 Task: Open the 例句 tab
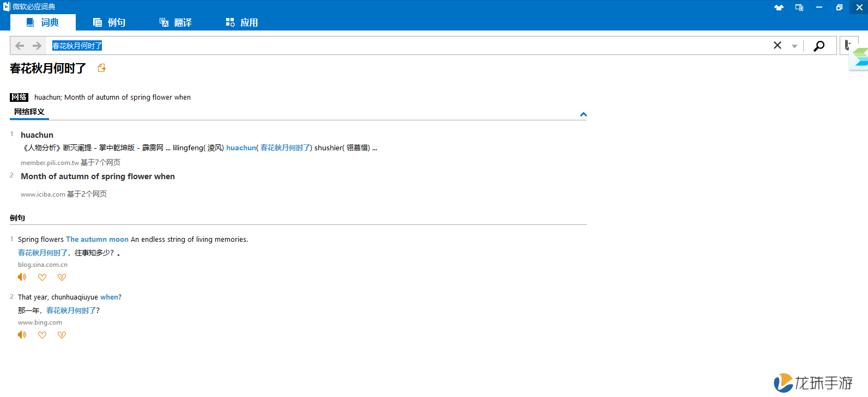coord(109,22)
